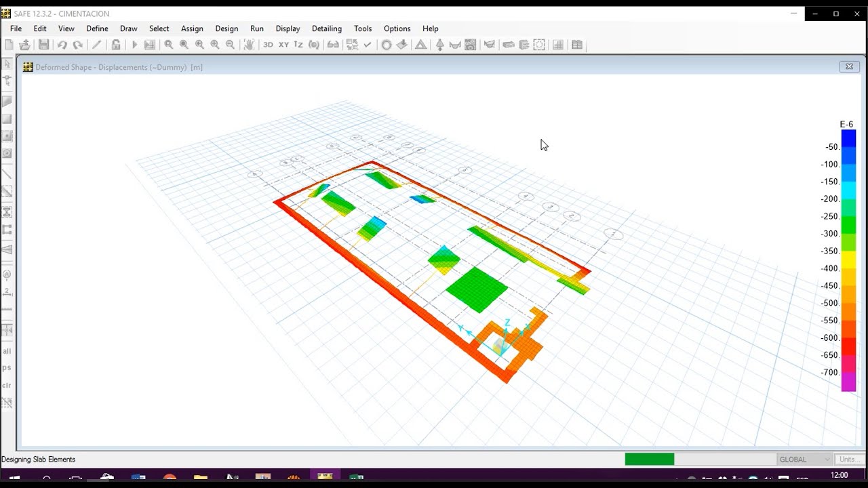Switch to the XY plan view
Viewport: 868px width, 488px height.
click(283, 45)
